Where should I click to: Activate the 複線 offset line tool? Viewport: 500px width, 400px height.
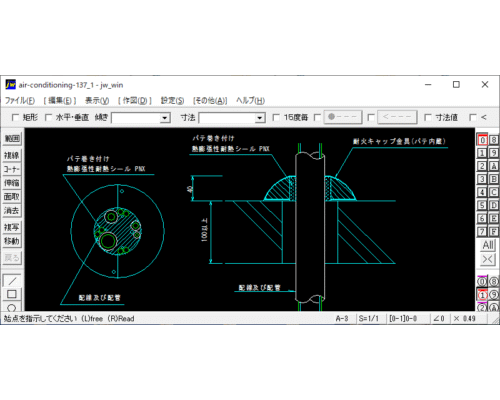point(12,155)
